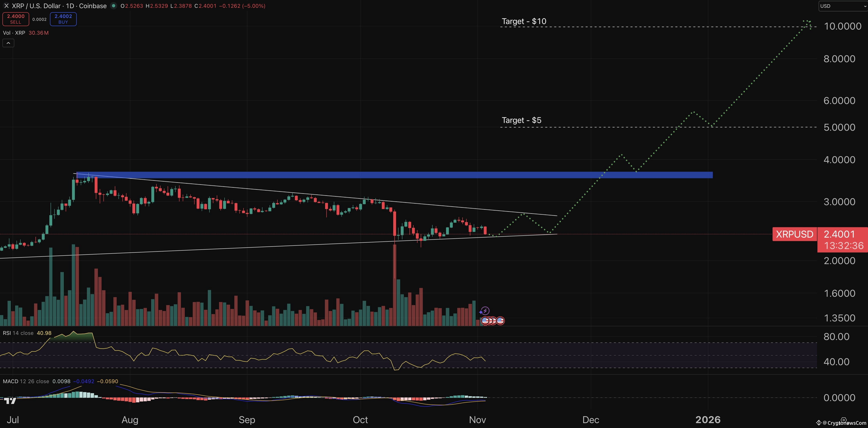Click the Target - $10 dashed line label
Image resolution: width=868 pixels, height=428 pixels.
click(524, 21)
